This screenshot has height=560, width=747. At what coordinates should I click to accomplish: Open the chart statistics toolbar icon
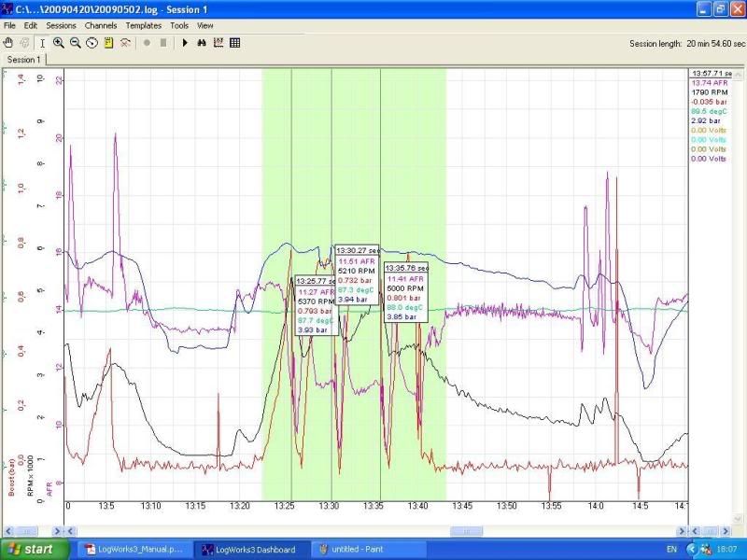pos(218,43)
